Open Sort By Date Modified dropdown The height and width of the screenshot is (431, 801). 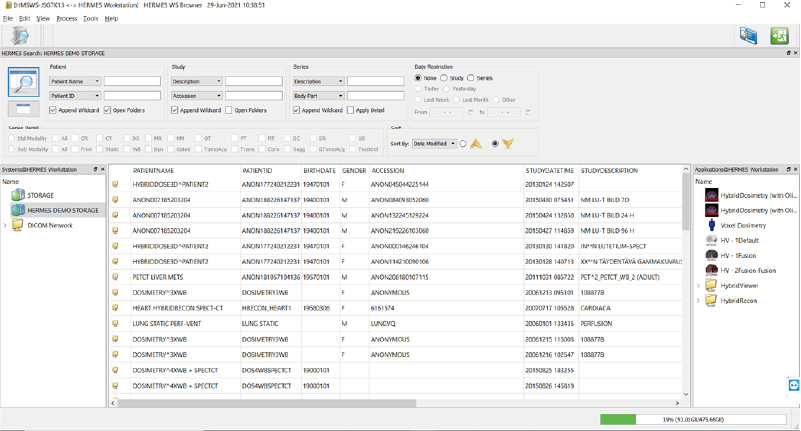434,144
